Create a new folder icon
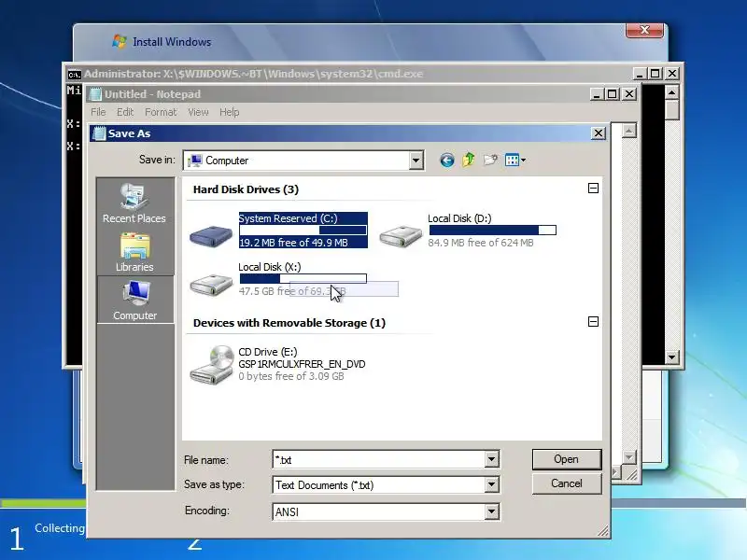The height and width of the screenshot is (560, 747). click(x=490, y=160)
